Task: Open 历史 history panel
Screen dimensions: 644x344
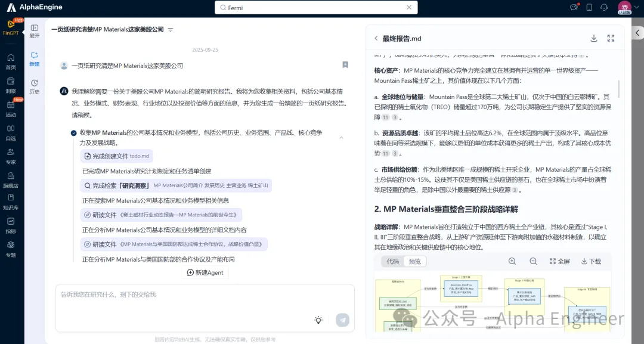Action: [35, 86]
